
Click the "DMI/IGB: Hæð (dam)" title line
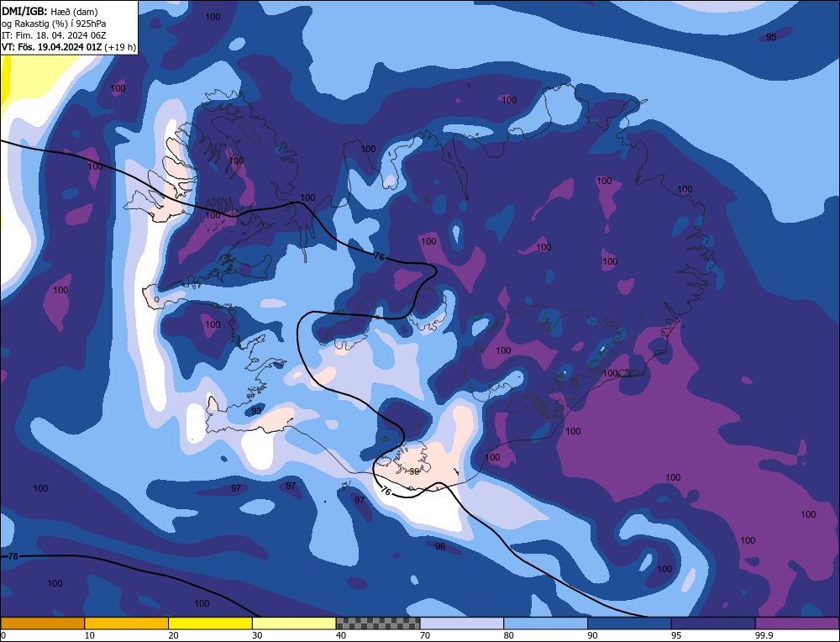pyautogui.click(x=50, y=11)
